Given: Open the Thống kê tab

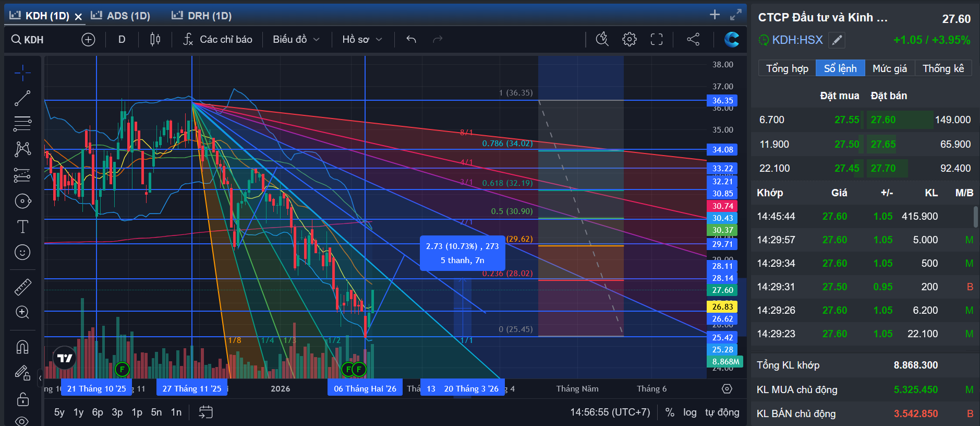Looking at the screenshot, I should 943,68.
